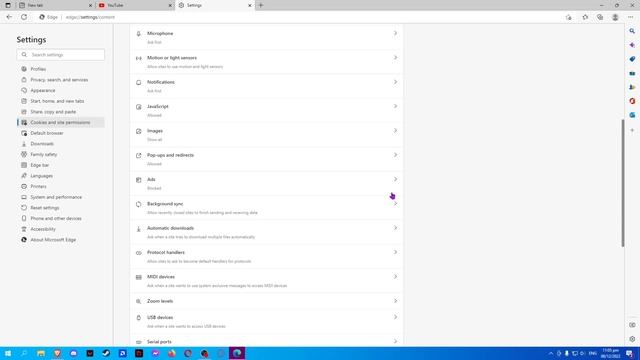Open Notifications permission arrow

coord(395,82)
